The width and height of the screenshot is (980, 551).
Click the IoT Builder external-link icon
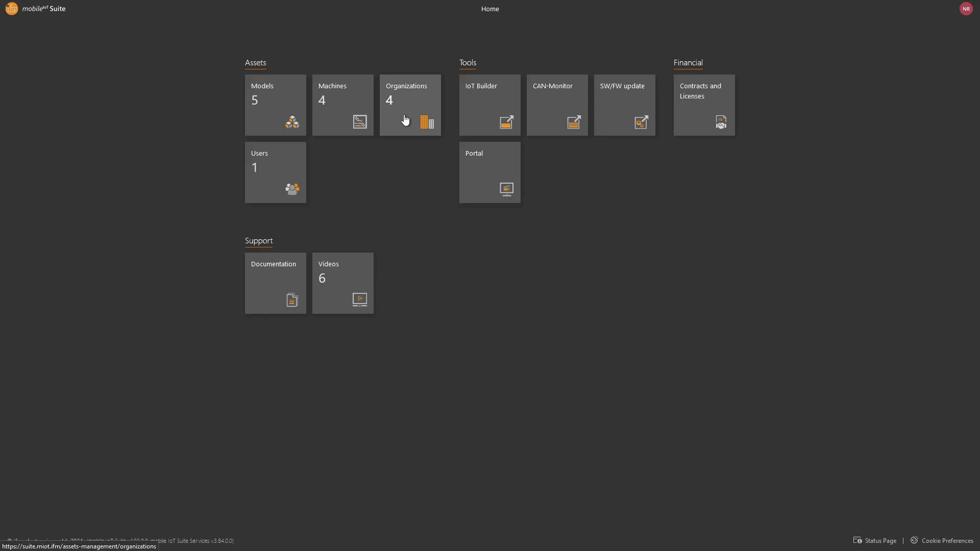(506, 122)
